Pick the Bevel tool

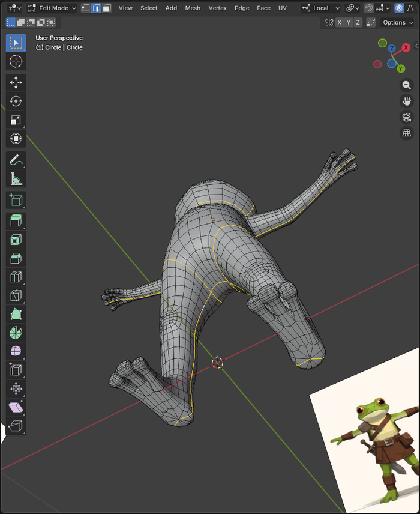16,258
